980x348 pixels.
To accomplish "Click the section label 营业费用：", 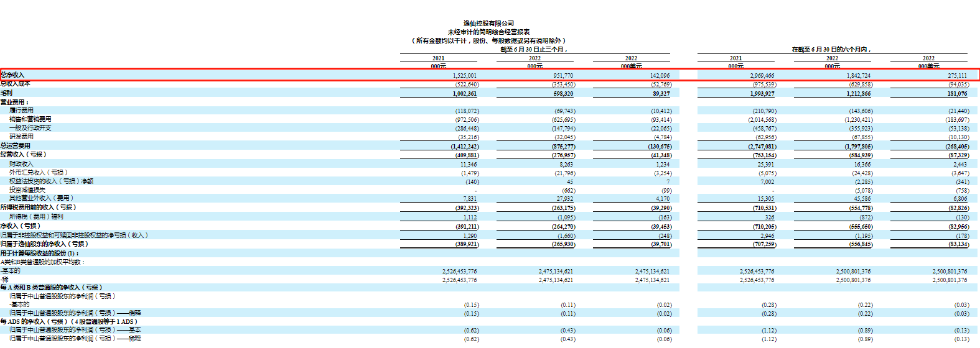I will 15,102.
